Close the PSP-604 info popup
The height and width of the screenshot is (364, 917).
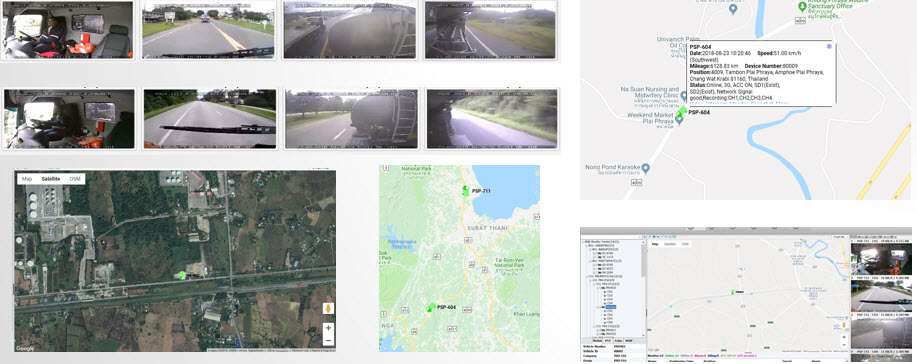click(x=829, y=46)
